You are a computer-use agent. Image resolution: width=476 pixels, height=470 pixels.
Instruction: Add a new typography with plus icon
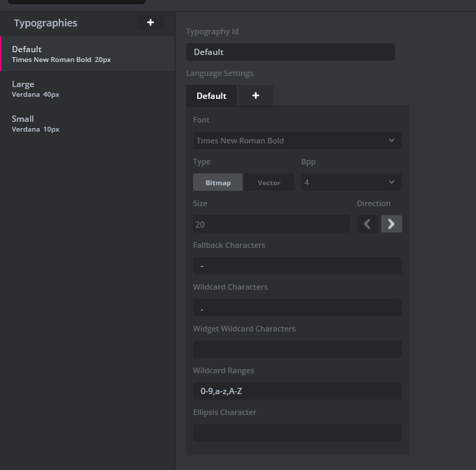point(150,23)
